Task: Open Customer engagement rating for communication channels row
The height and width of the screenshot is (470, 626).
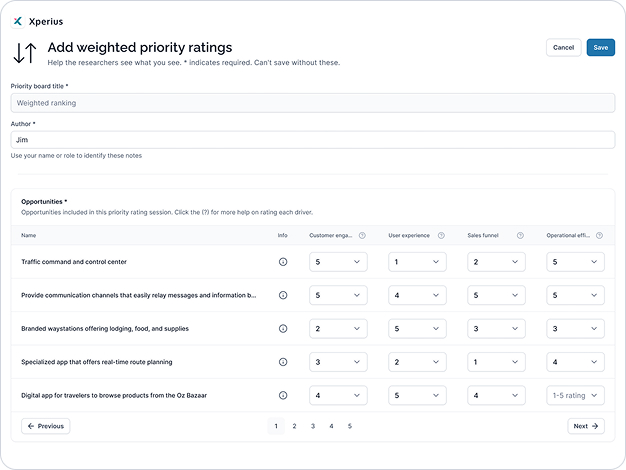Action: (x=338, y=295)
